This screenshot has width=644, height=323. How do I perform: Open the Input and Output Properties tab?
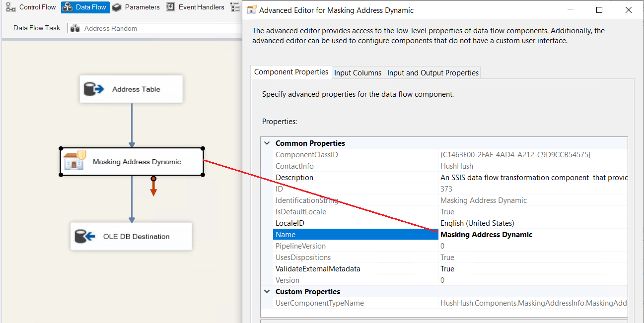pos(432,73)
